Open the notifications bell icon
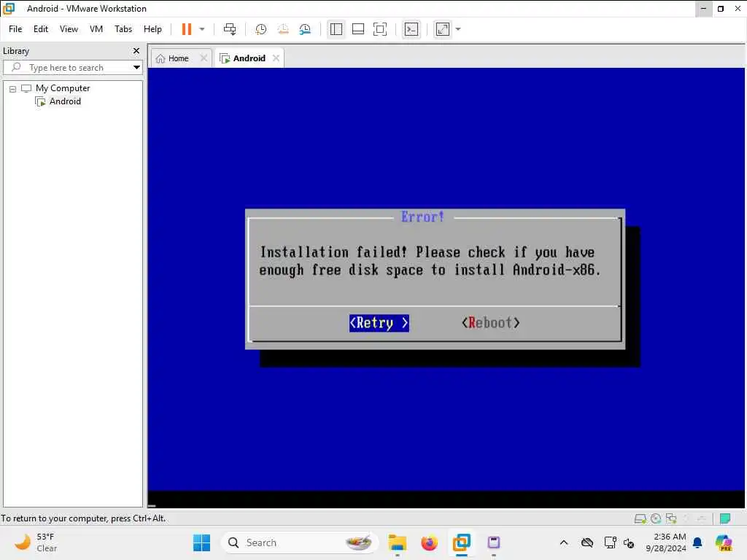 point(697,542)
